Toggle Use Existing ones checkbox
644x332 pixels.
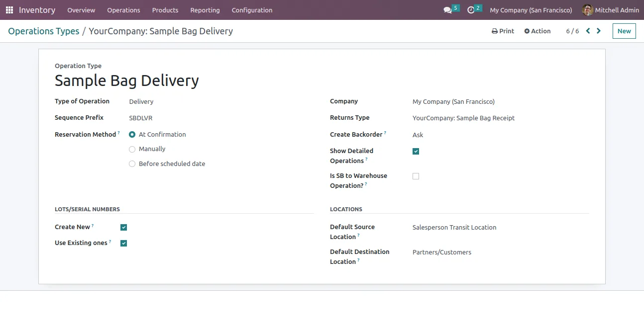124,244
